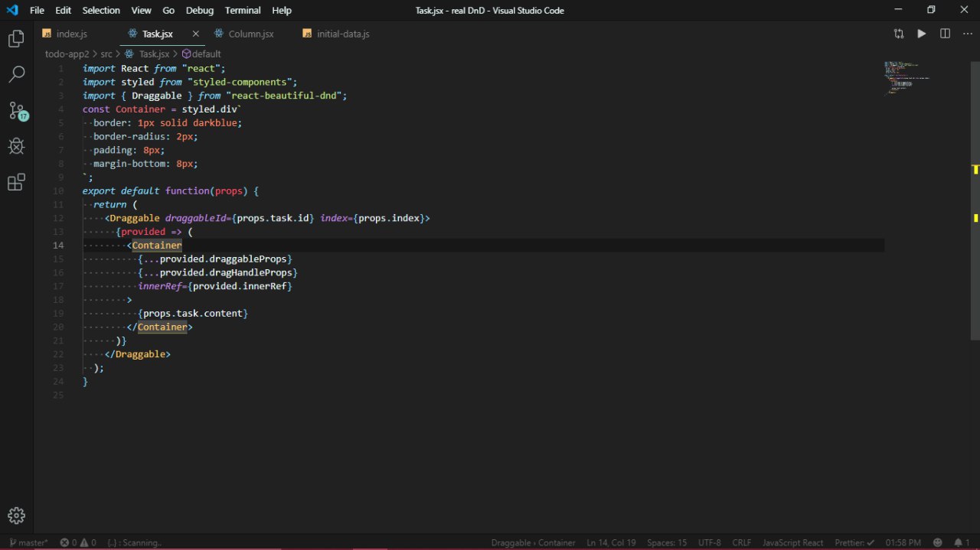This screenshot has height=550, width=980.
Task: Select JavaScript React language mode selector
Action: (792, 542)
